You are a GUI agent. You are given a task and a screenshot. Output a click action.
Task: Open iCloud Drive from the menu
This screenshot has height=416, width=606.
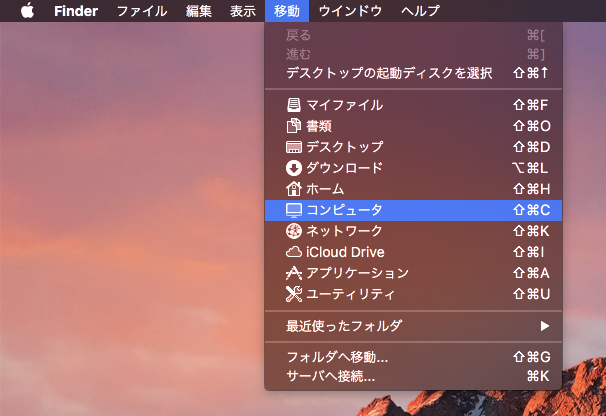point(413,252)
